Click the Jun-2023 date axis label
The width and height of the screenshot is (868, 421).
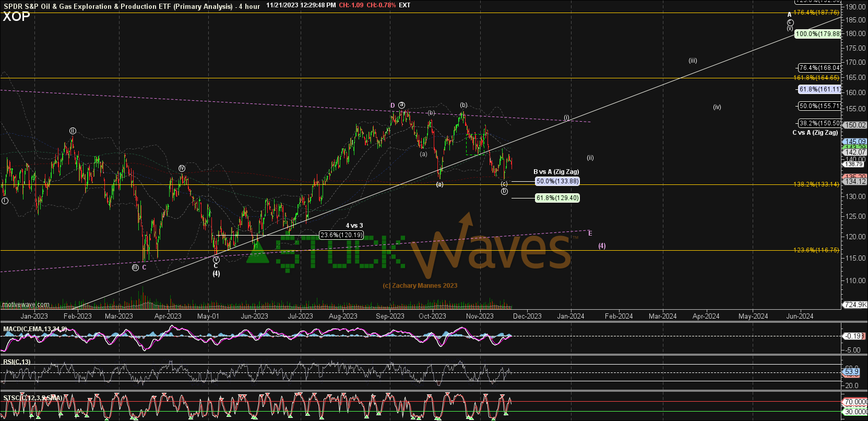(254, 316)
